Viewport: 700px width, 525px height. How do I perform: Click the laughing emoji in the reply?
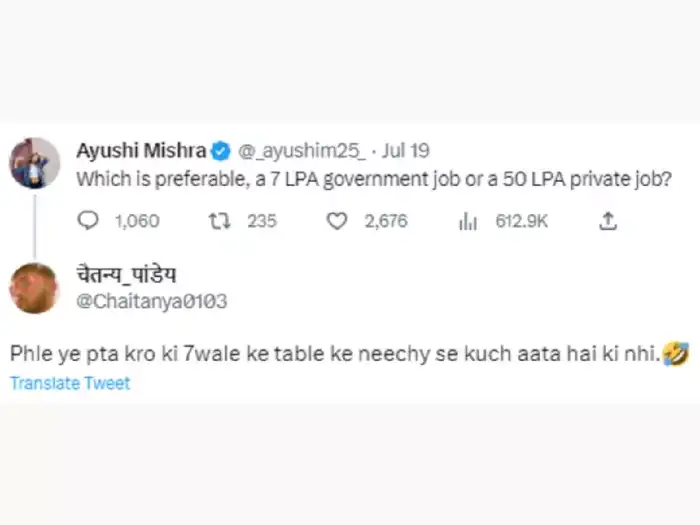[678, 353]
